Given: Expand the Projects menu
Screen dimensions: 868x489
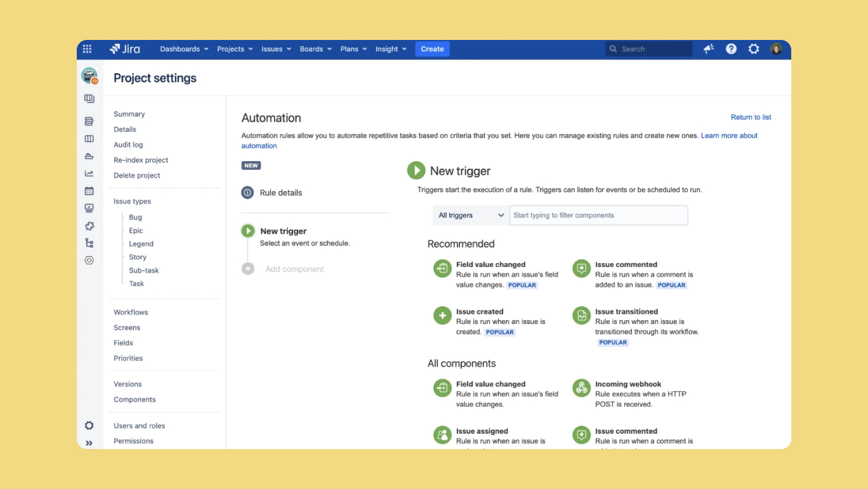Looking at the screenshot, I should coord(235,49).
